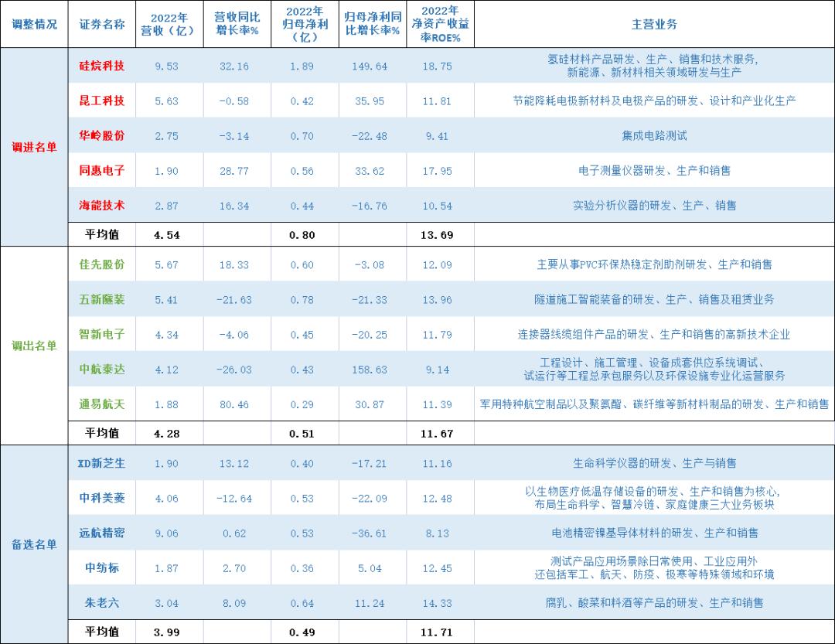Click ROE value 18.75
Viewport: 835px width, 644px height.
437,66
